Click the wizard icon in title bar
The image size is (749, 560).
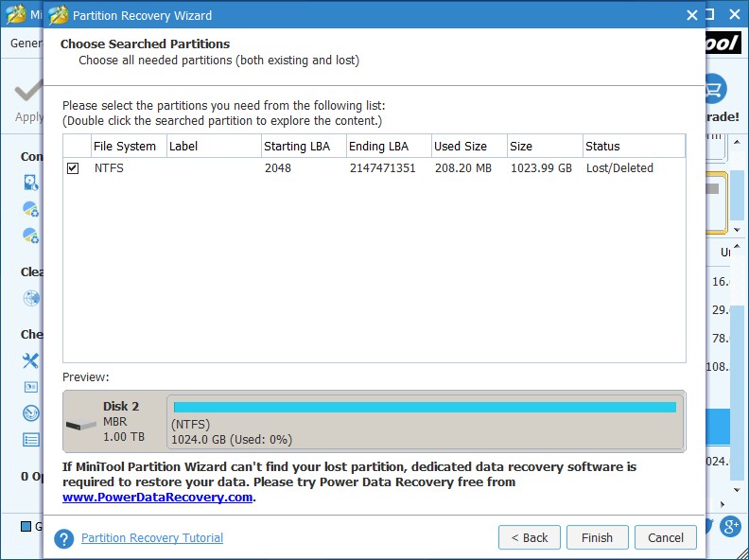[x=59, y=15]
